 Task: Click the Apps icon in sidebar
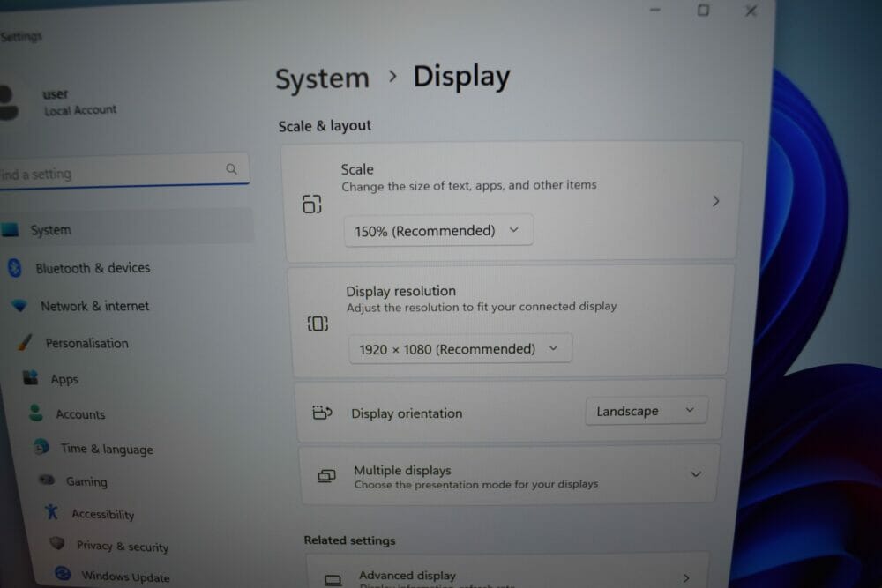click(x=30, y=377)
